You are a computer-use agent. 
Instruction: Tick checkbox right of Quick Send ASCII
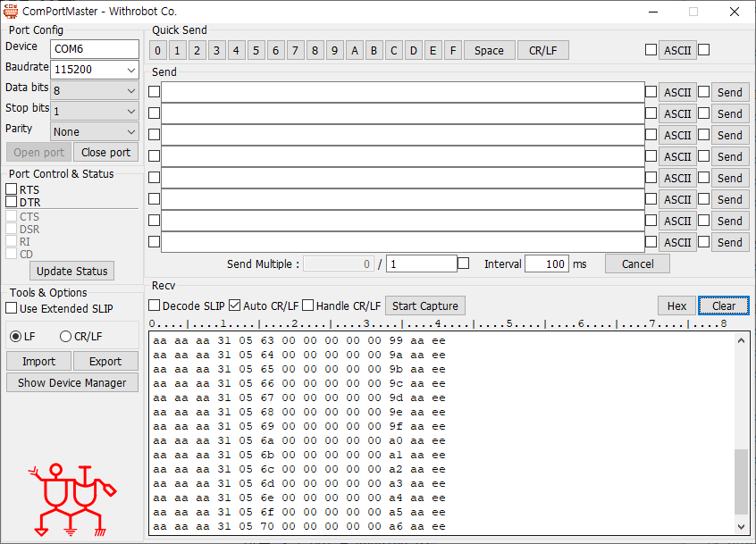click(x=704, y=50)
